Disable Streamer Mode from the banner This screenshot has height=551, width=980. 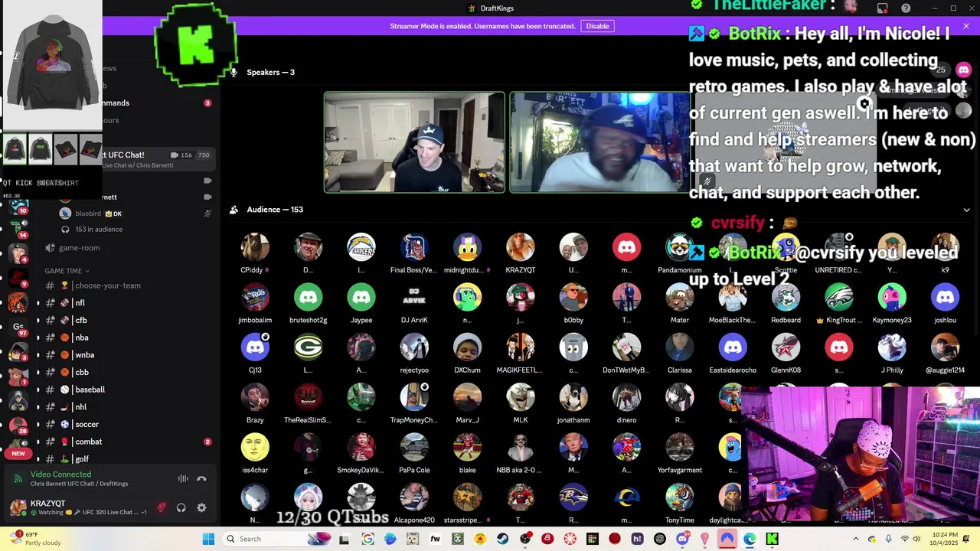pyautogui.click(x=597, y=26)
